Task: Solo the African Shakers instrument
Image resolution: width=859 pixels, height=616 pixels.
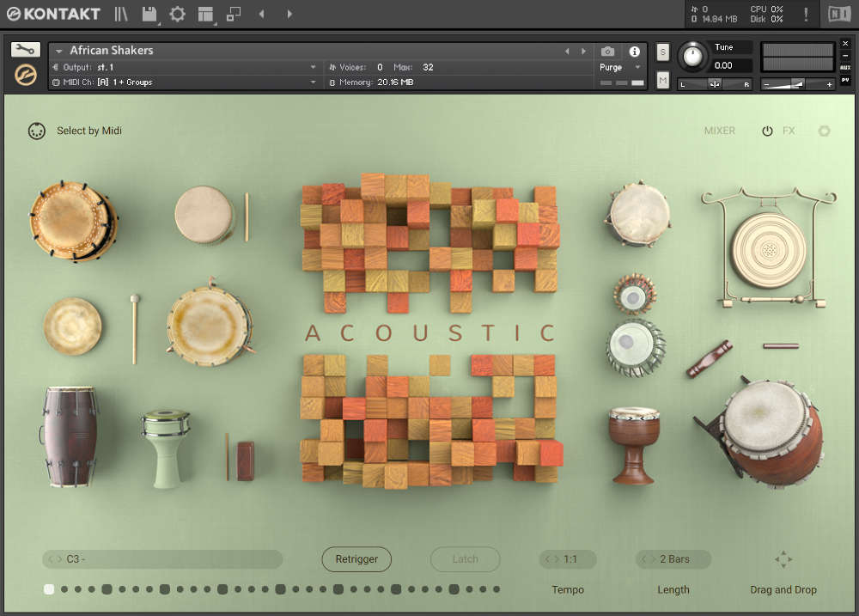Action: (x=662, y=52)
